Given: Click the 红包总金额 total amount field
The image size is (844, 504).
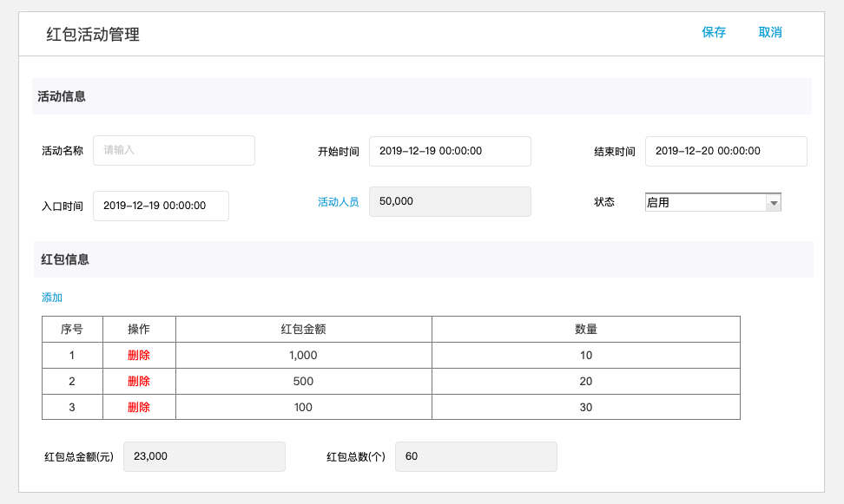Looking at the screenshot, I should (204, 456).
